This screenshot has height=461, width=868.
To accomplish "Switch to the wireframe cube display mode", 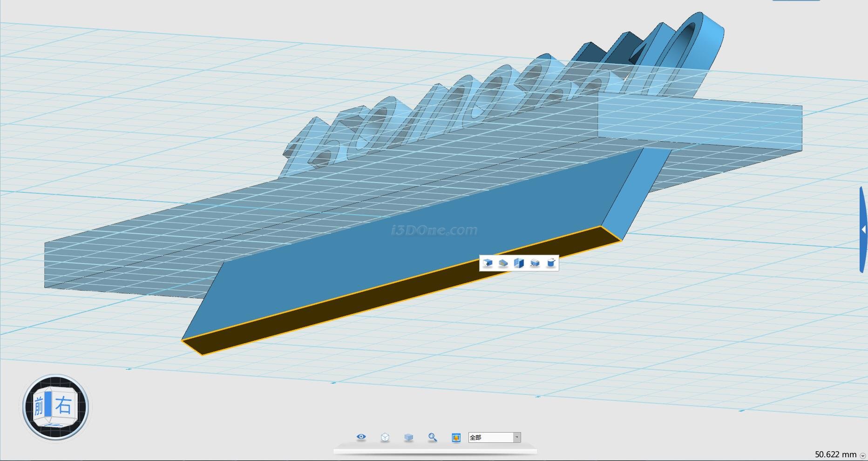I will tap(385, 437).
